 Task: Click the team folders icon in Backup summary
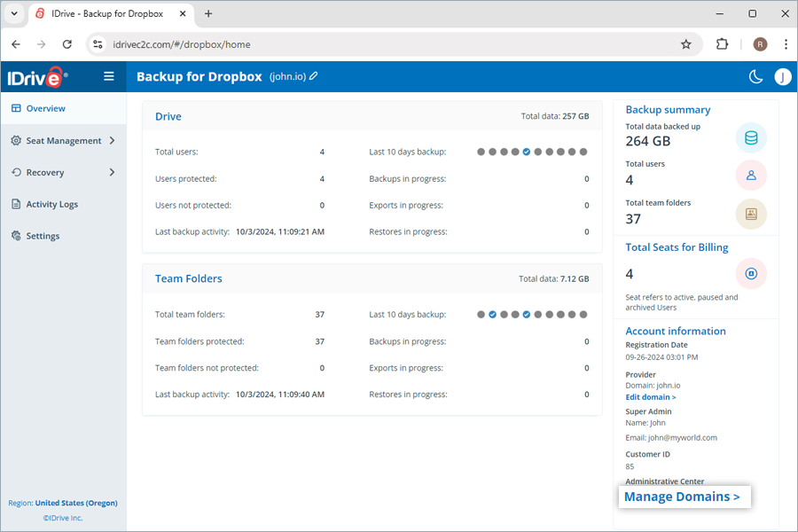click(x=751, y=214)
